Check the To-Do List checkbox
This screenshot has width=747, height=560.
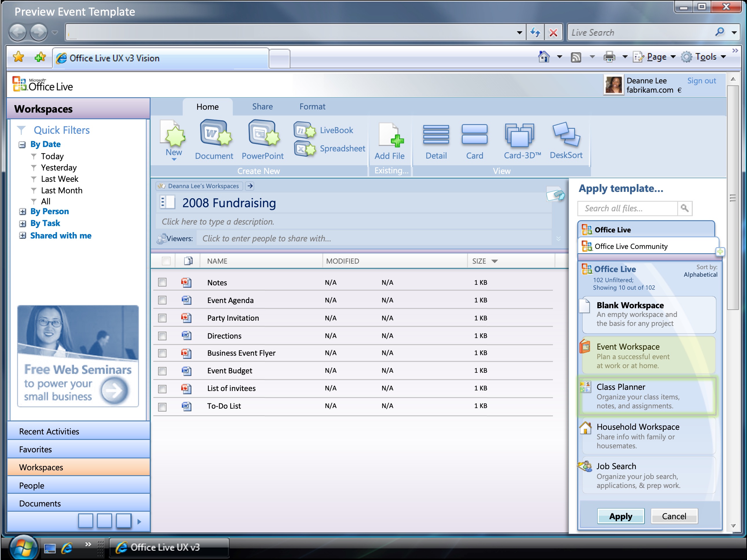[x=162, y=407]
